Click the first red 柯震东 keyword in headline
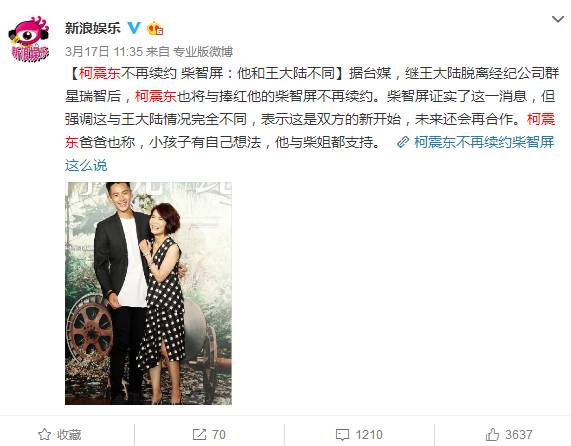 99,73
